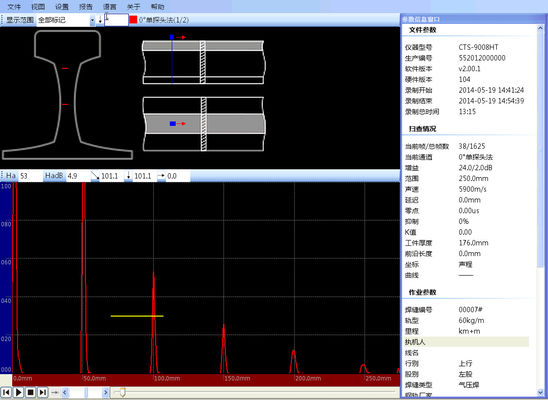The width and height of the screenshot is (548, 400).
Task: Click the 0° single probe method label
Action: 164,20
